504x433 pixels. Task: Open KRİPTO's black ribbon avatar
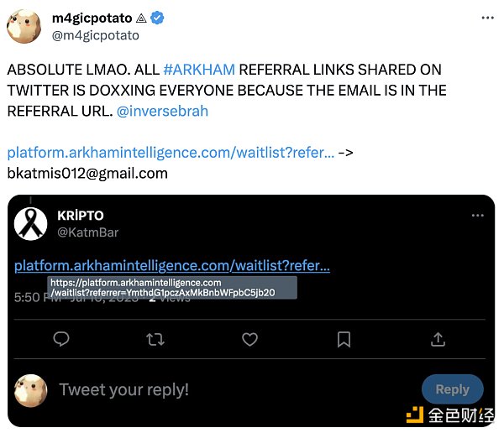(34, 223)
